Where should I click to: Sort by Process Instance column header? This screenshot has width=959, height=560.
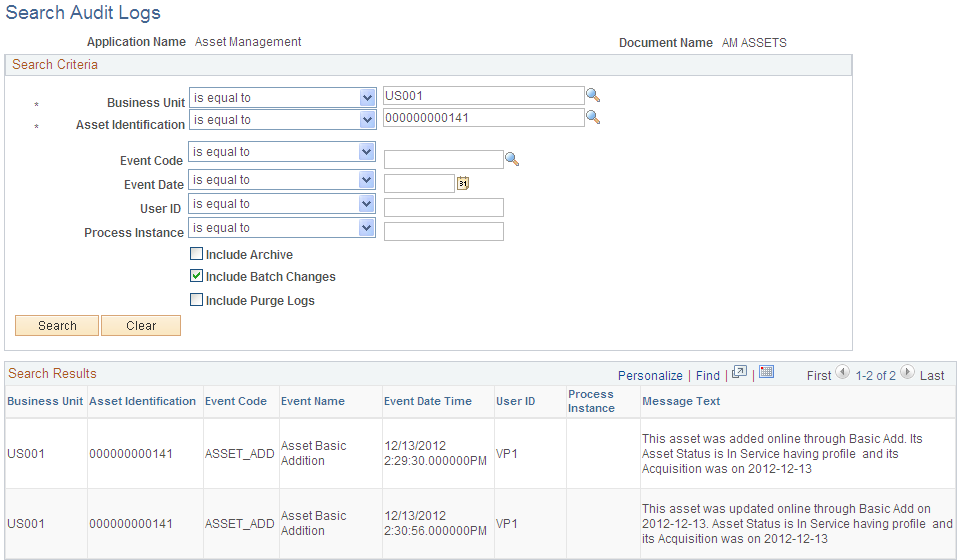pyautogui.click(x=591, y=401)
